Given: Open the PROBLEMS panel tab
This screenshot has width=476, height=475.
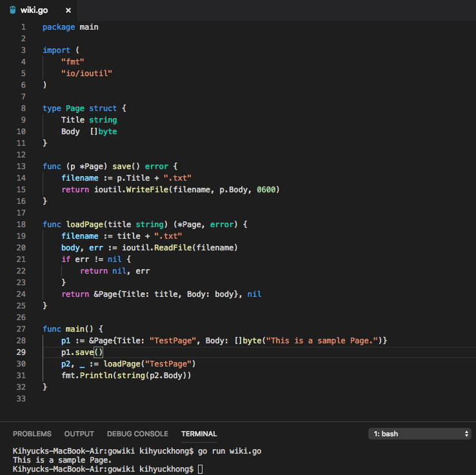Looking at the screenshot, I should point(32,434).
